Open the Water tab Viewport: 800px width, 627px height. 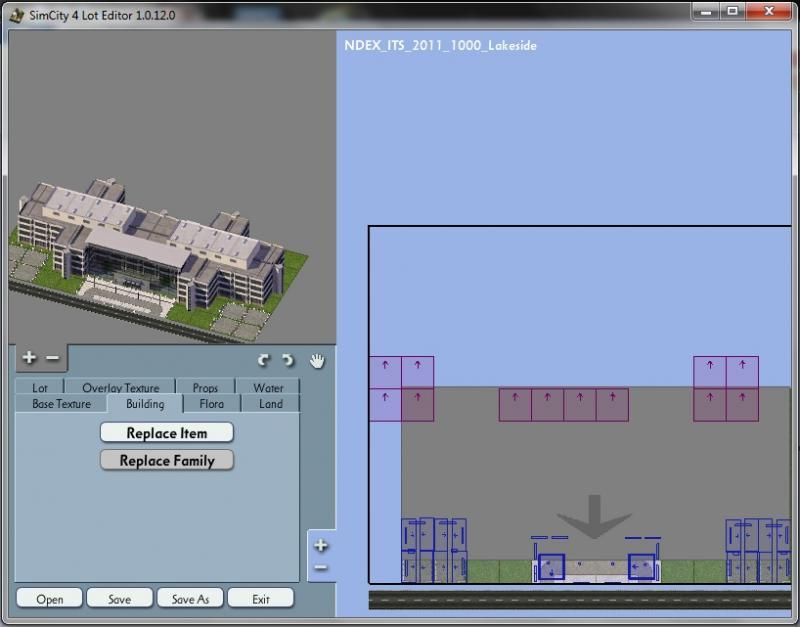point(268,387)
